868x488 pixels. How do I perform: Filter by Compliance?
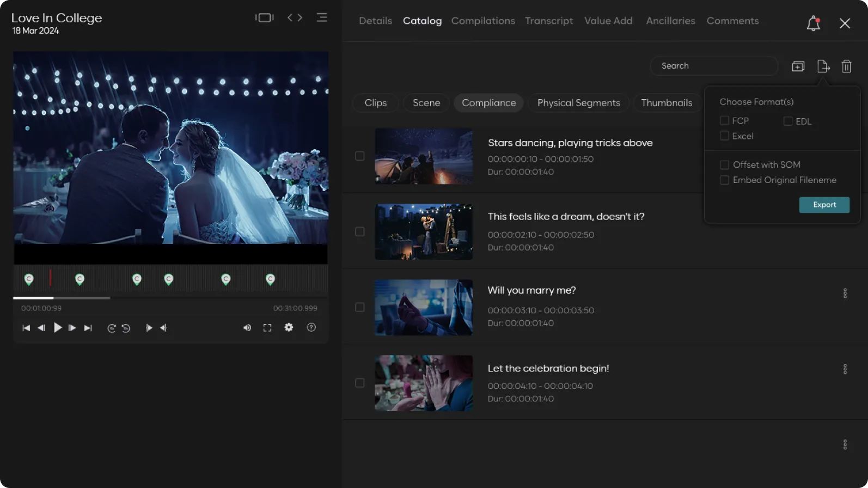489,103
